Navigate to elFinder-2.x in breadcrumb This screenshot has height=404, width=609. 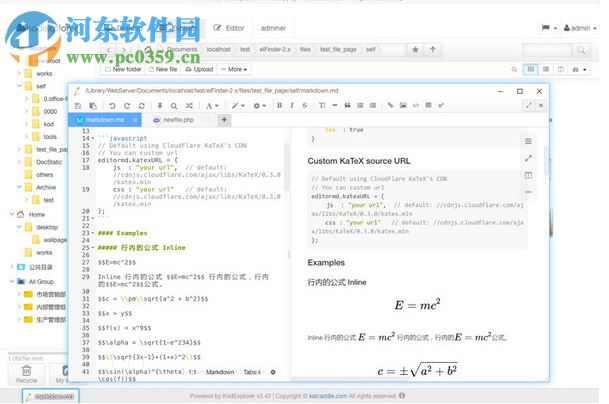275,49
